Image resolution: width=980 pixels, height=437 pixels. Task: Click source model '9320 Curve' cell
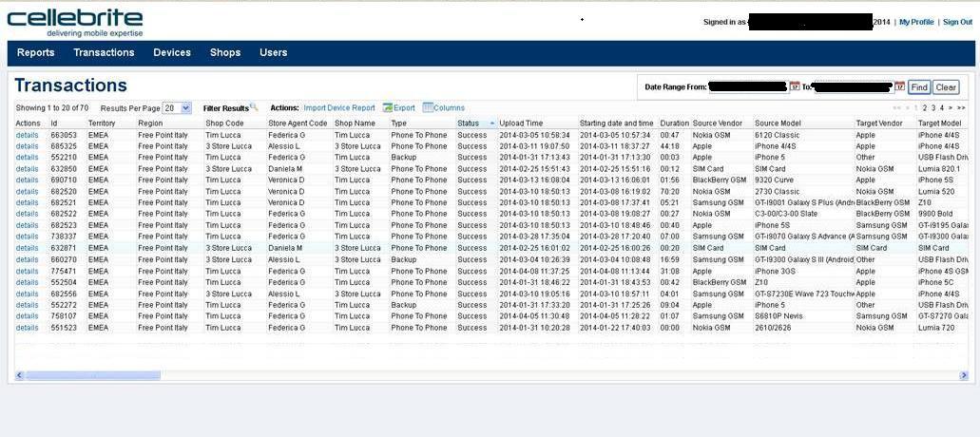(x=775, y=180)
